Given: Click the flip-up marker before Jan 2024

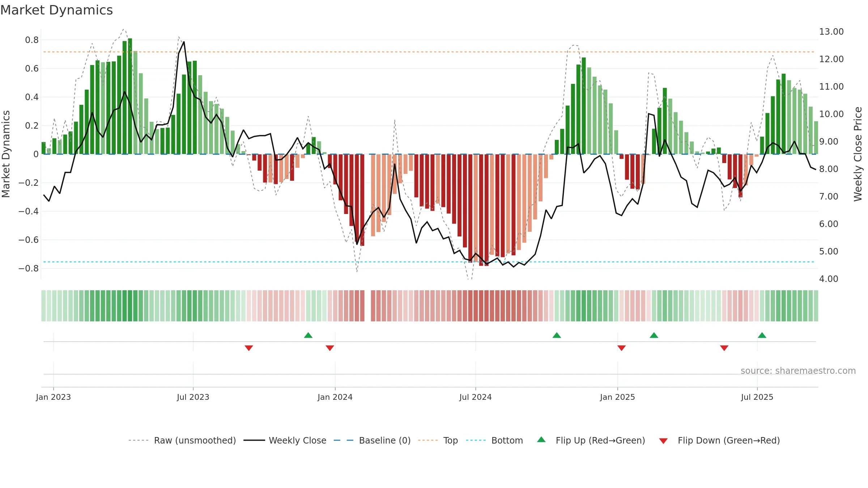Looking at the screenshot, I should tap(308, 335).
